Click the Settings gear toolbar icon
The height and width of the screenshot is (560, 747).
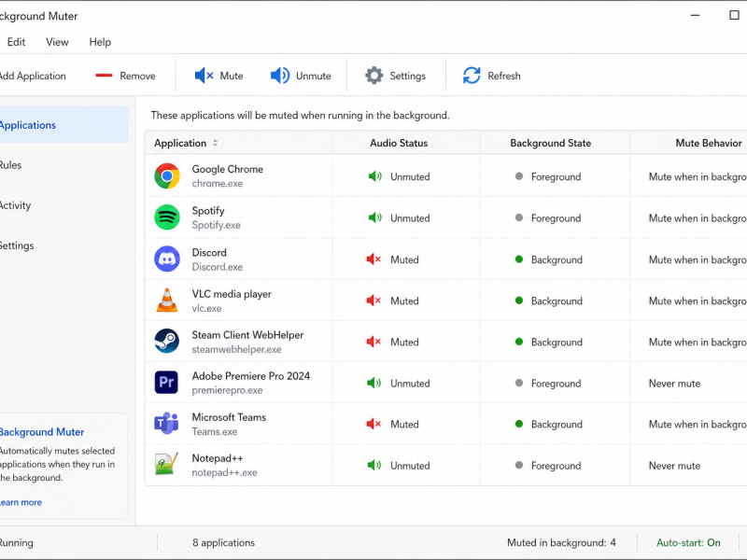point(374,76)
